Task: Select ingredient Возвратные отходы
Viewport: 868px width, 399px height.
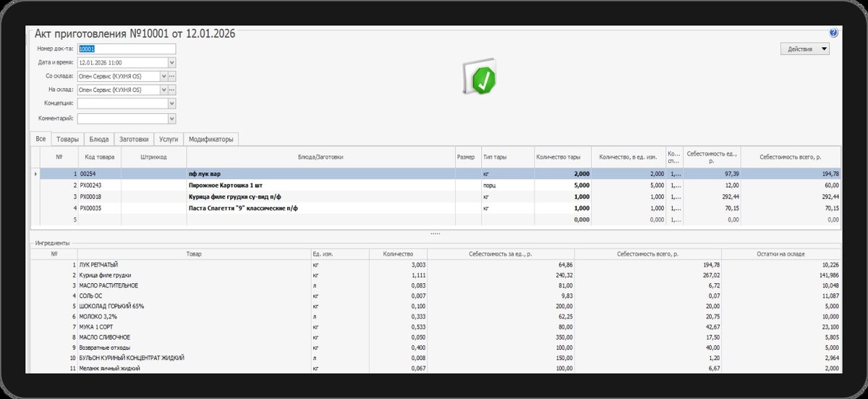Action: point(436,348)
